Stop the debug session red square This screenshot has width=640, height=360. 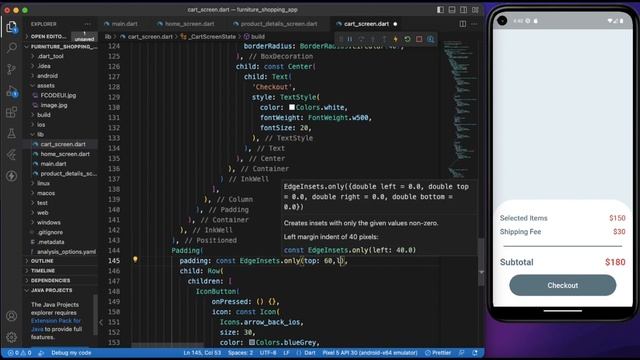[x=419, y=39]
